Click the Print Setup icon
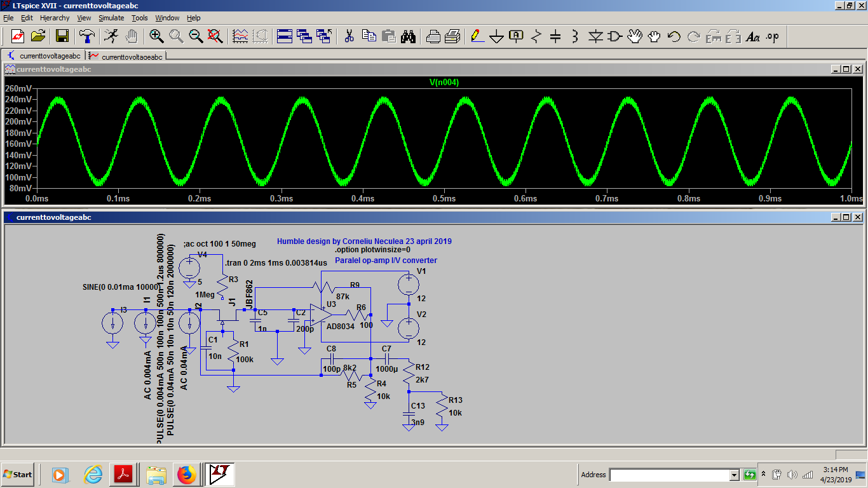This screenshot has width=868, height=488. point(433,36)
